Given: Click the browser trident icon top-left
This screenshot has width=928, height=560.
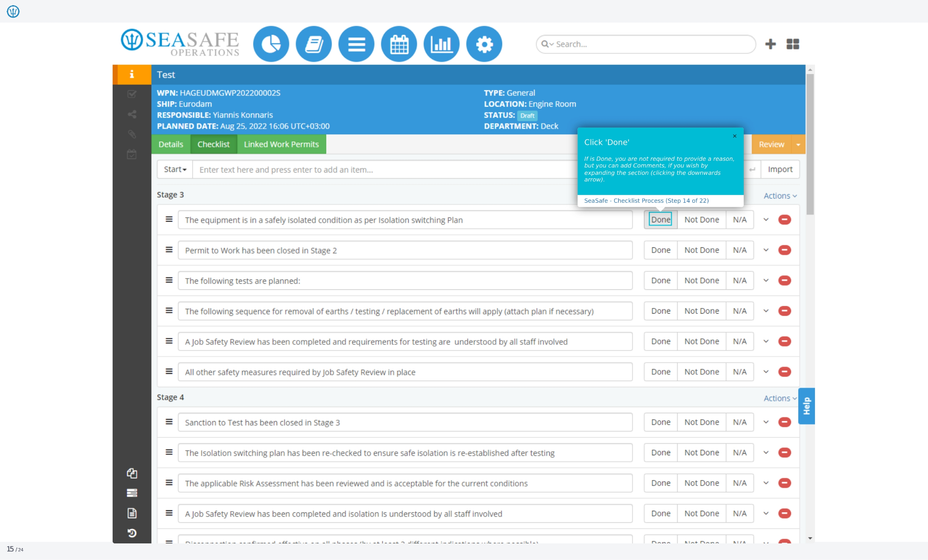Looking at the screenshot, I should pyautogui.click(x=13, y=11).
